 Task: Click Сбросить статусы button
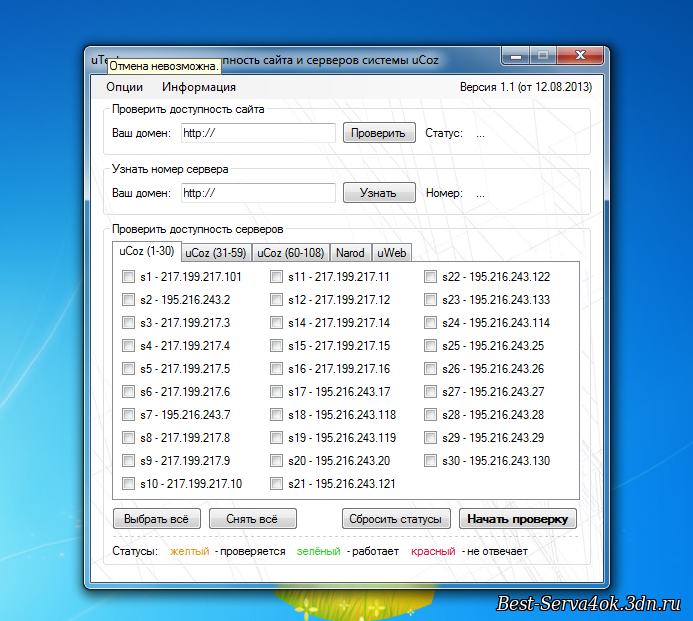click(x=396, y=519)
